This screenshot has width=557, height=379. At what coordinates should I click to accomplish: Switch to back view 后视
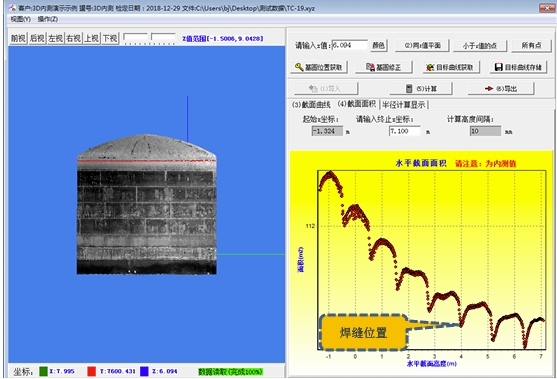(37, 38)
